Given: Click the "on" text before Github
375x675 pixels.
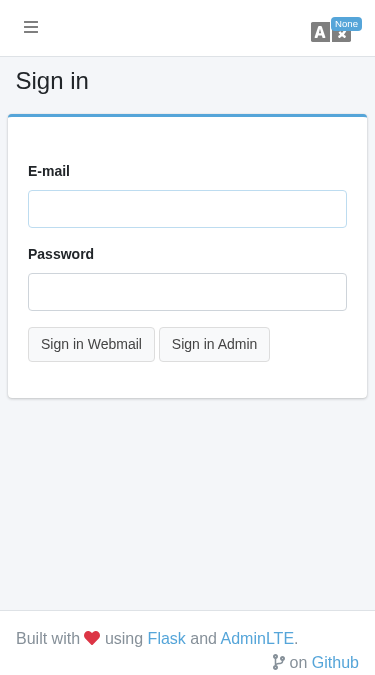Looking at the screenshot, I should 298,663.
